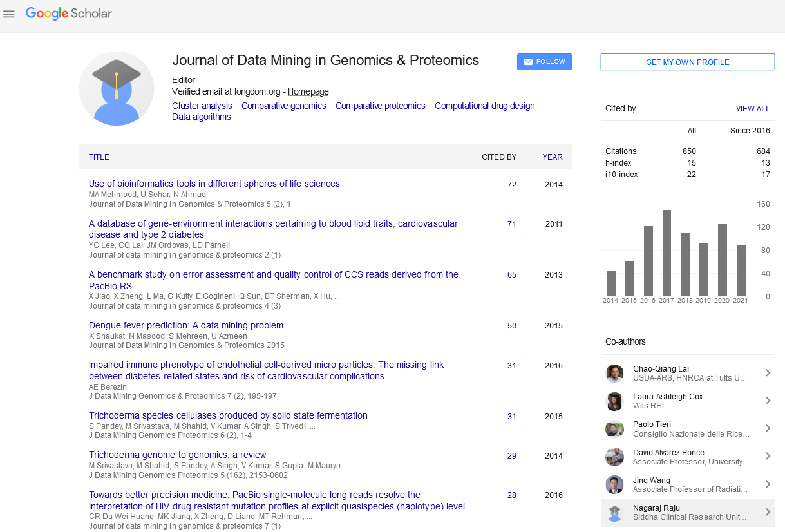Open the hamburger menu icon
This screenshot has height=532, width=785.
pos(9,14)
